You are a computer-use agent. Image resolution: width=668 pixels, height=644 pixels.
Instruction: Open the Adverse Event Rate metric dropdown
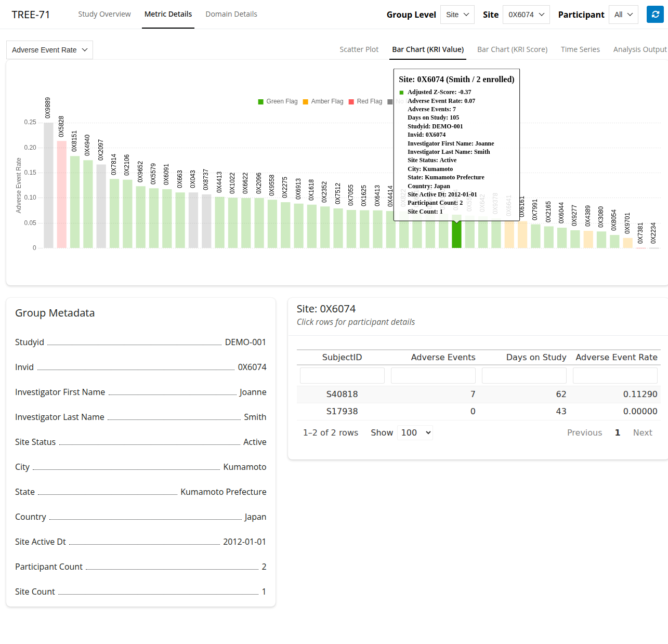click(x=49, y=50)
